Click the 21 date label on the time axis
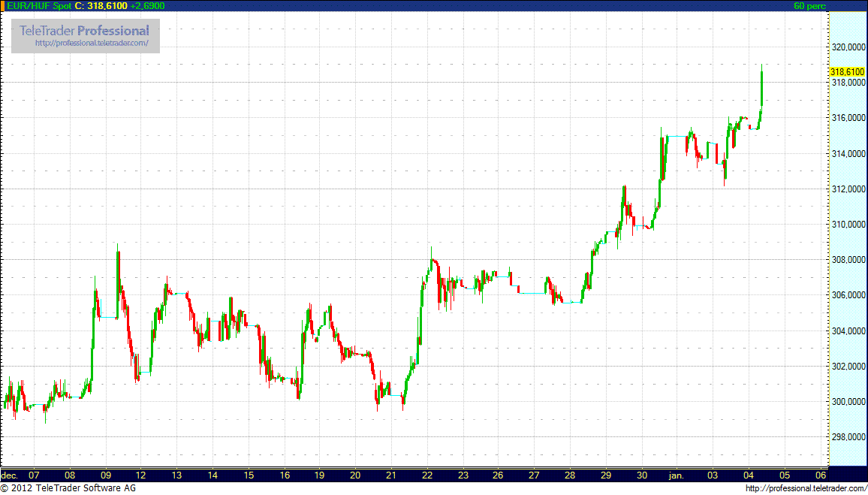Image resolution: width=868 pixels, height=495 pixels. pos(391,475)
